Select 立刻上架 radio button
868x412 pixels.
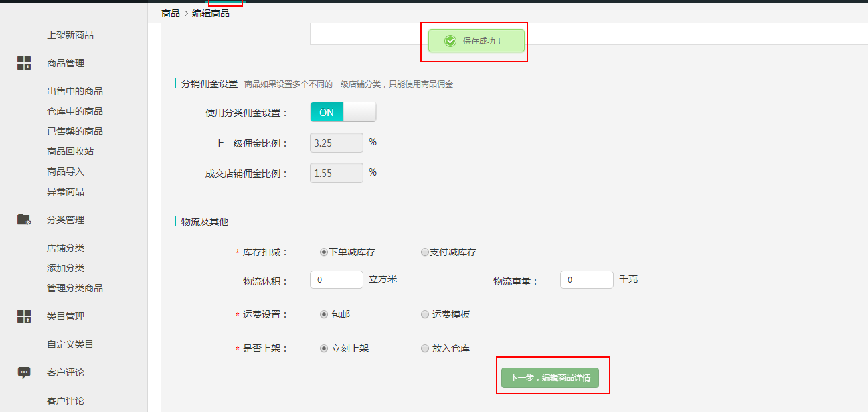[x=324, y=348]
